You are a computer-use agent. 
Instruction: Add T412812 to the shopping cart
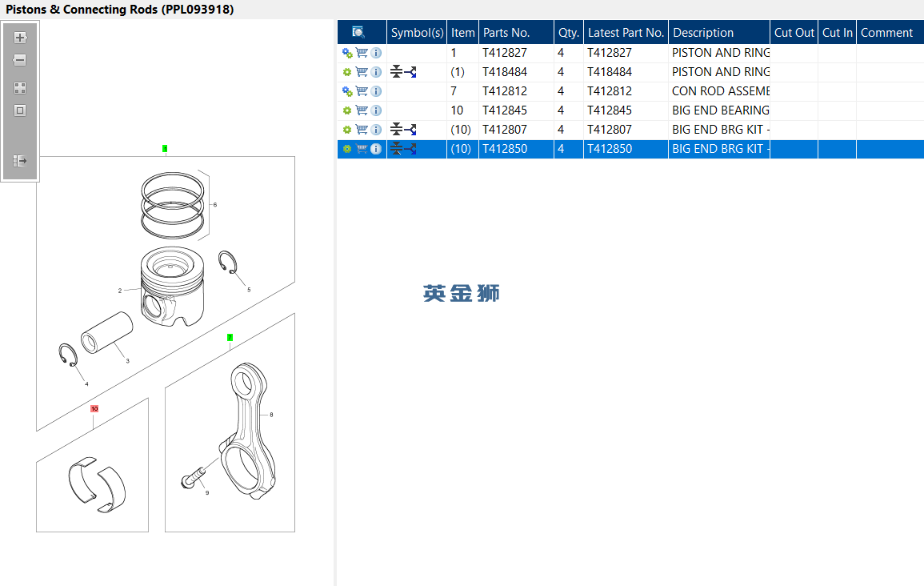362,91
